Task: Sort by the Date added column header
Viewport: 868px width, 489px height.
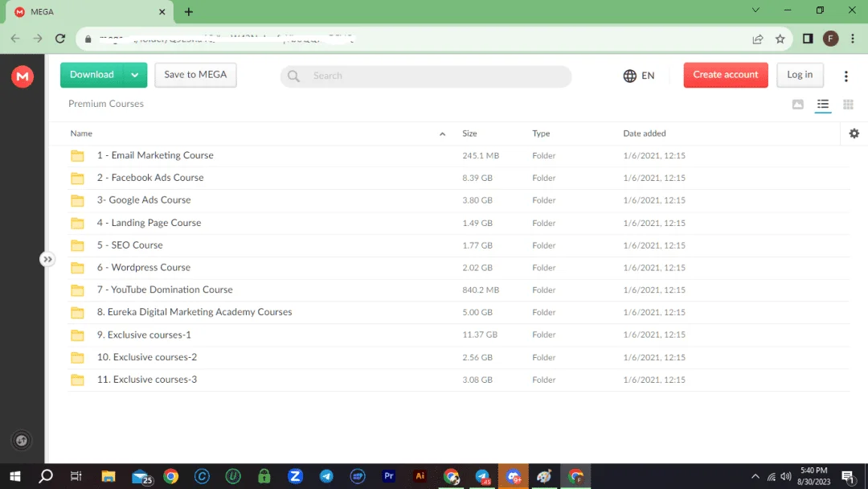Action: pos(645,134)
